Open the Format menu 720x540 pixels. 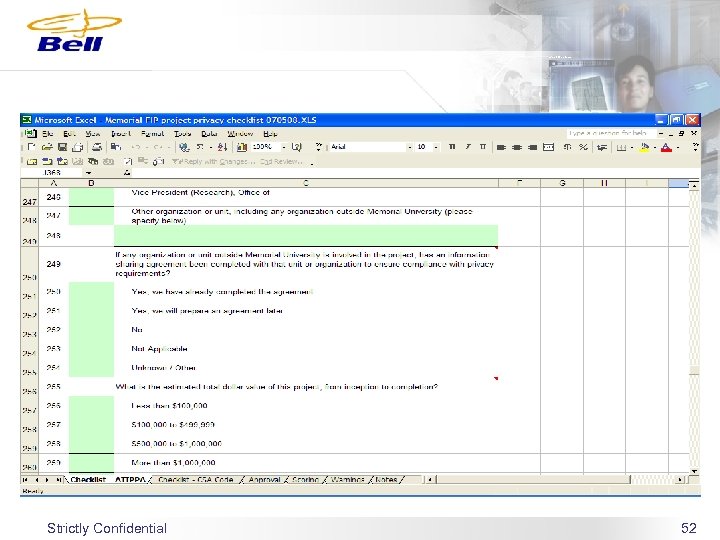[152, 134]
